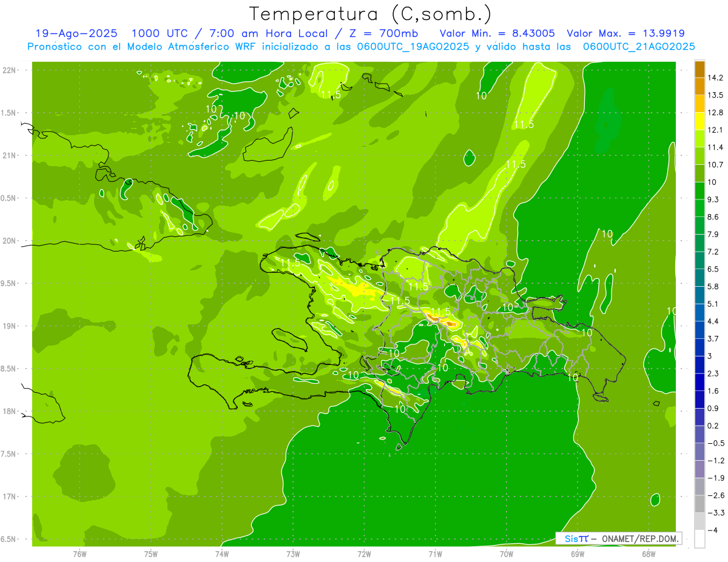Click the "72W" longitude label
Screen dimensions: 728x562
(x=364, y=554)
